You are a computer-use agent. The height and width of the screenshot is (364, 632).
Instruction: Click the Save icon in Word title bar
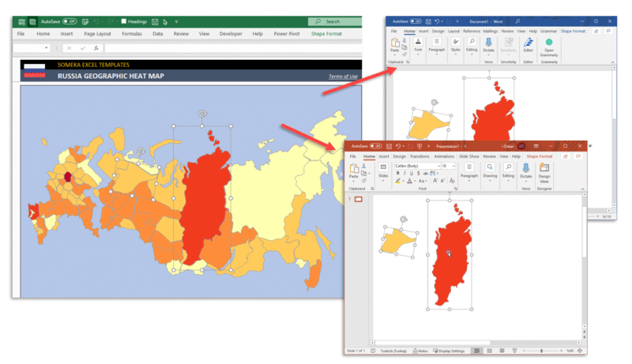pos(428,21)
